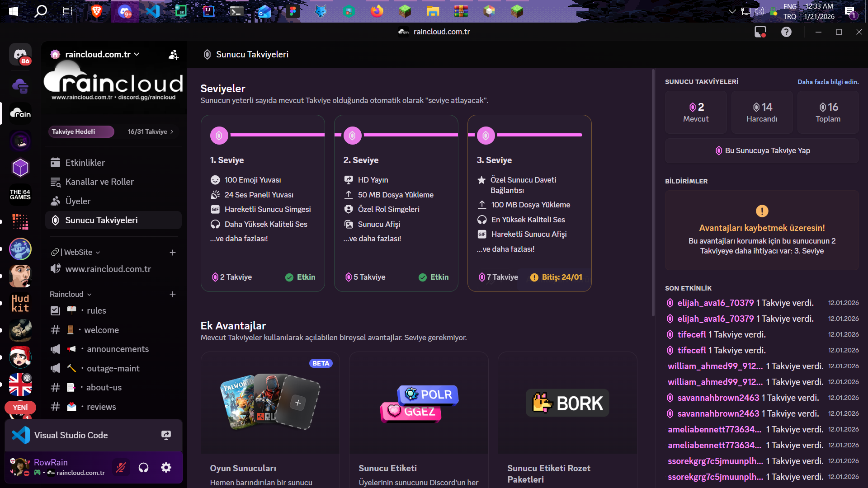Click the Bitiş: 24/01 warning label
Screen dimensions: 868x488
[x=556, y=277]
